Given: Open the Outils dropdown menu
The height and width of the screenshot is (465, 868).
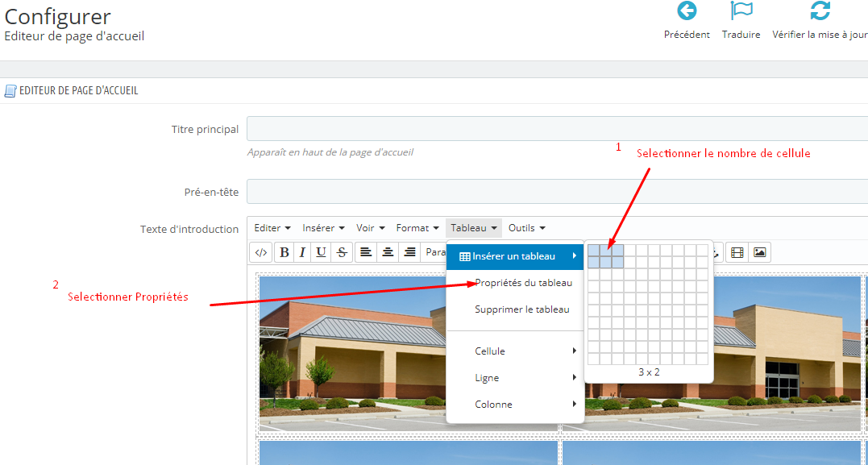Looking at the screenshot, I should coord(527,227).
